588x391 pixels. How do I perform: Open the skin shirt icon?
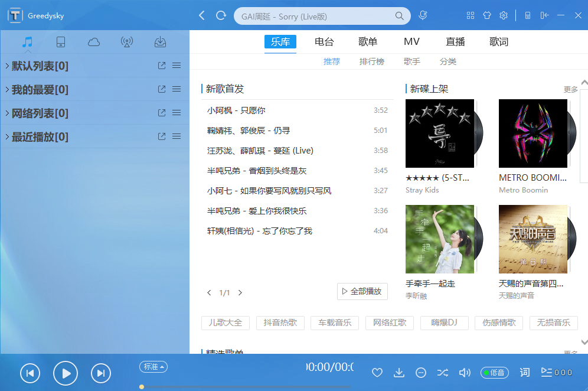click(486, 15)
